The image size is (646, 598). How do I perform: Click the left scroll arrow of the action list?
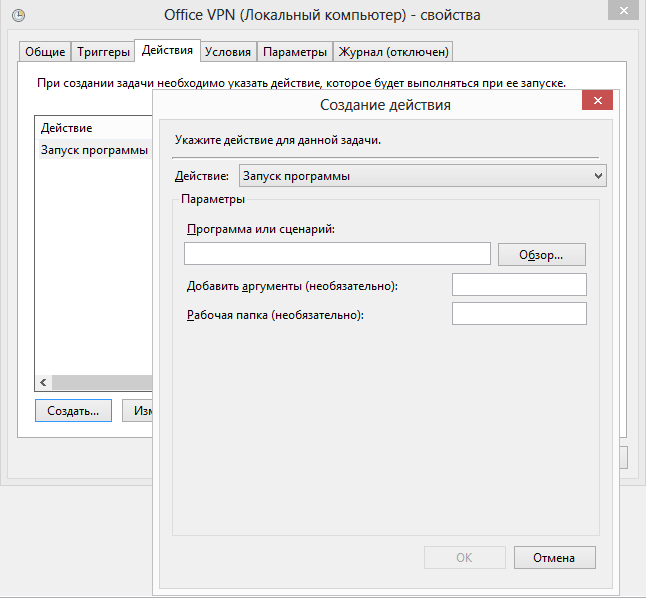coord(43,383)
